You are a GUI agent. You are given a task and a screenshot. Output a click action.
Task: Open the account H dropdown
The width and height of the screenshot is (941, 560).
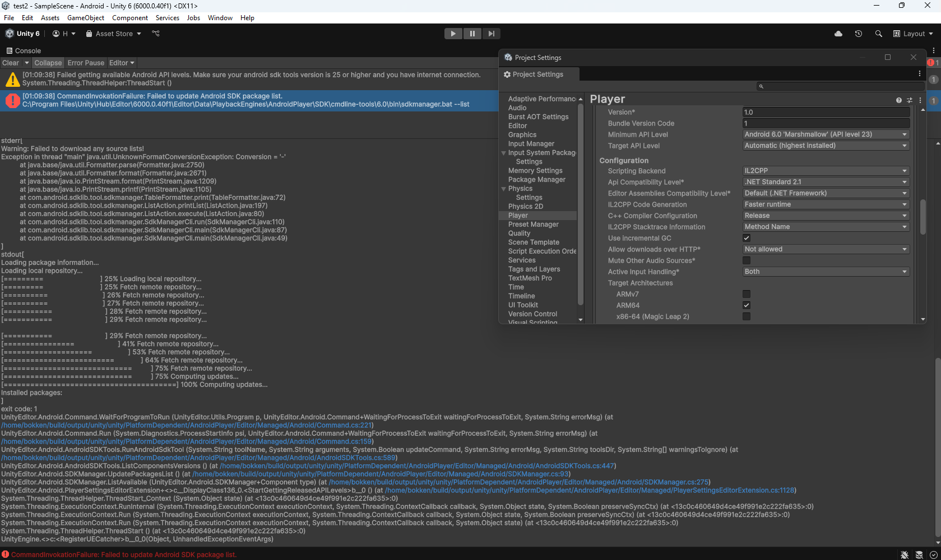point(64,34)
